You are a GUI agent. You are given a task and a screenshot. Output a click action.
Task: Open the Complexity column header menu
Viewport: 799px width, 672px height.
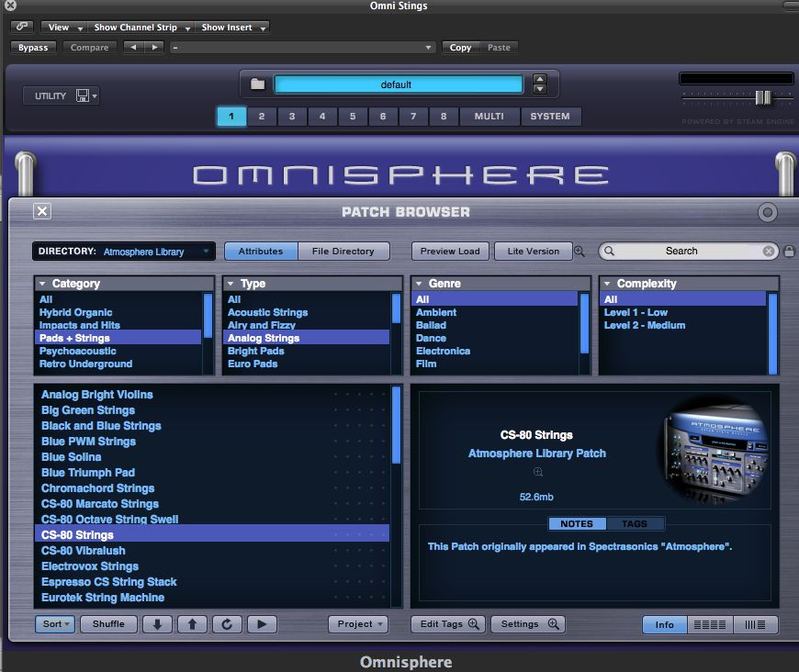[x=689, y=284]
